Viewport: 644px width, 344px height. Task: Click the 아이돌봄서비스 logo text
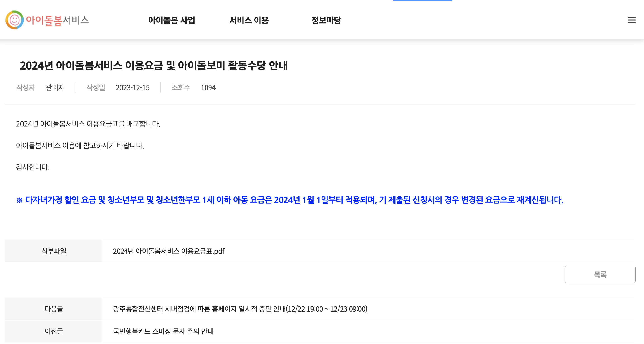(58, 20)
